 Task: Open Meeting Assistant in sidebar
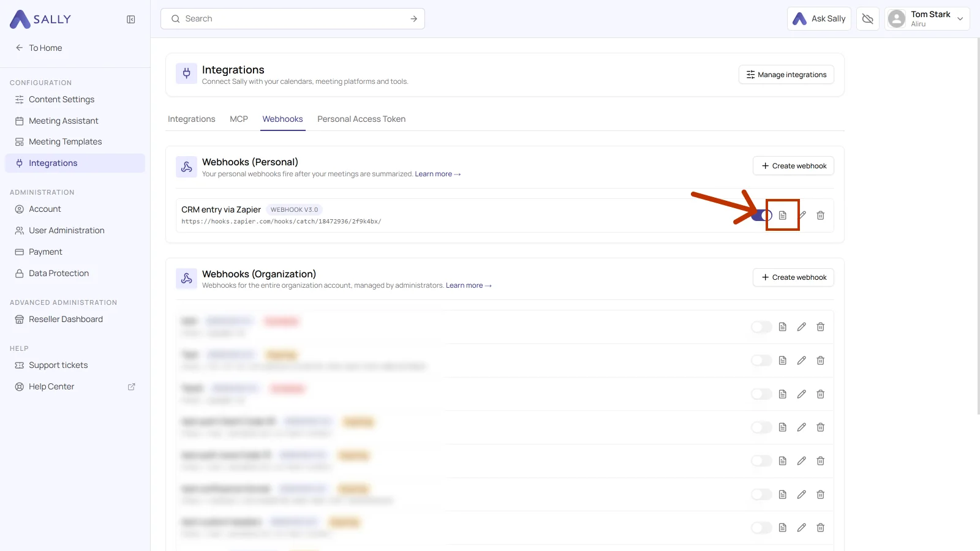click(75, 121)
